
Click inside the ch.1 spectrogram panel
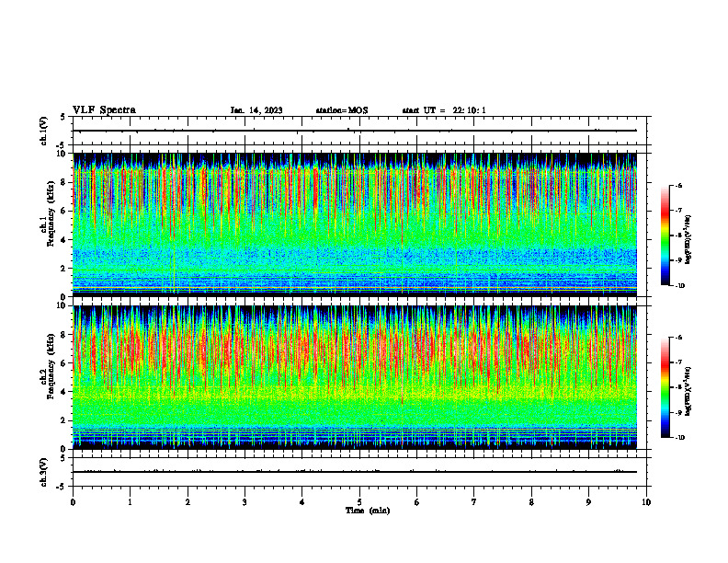(355, 224)
